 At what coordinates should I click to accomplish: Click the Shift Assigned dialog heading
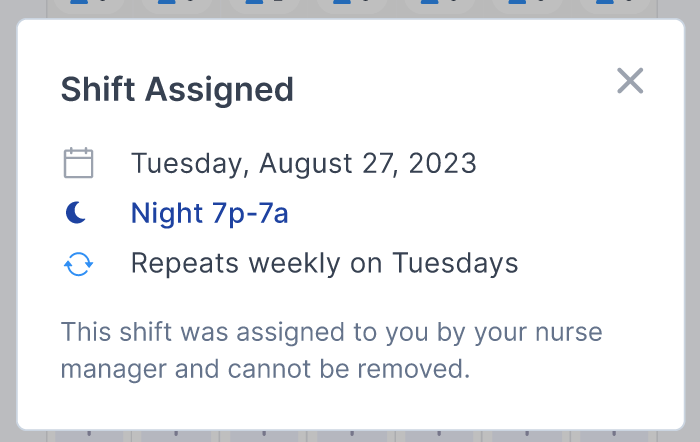177,90
